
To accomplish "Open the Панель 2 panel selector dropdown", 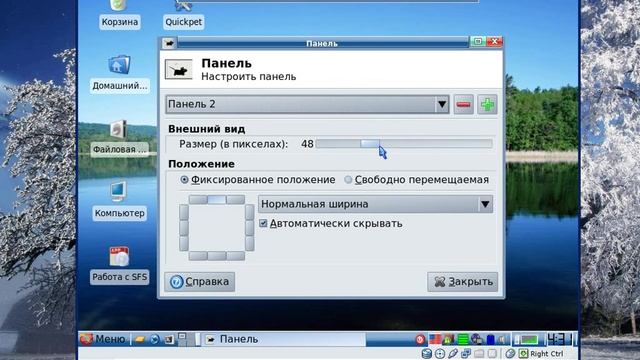I will [307, 104].
